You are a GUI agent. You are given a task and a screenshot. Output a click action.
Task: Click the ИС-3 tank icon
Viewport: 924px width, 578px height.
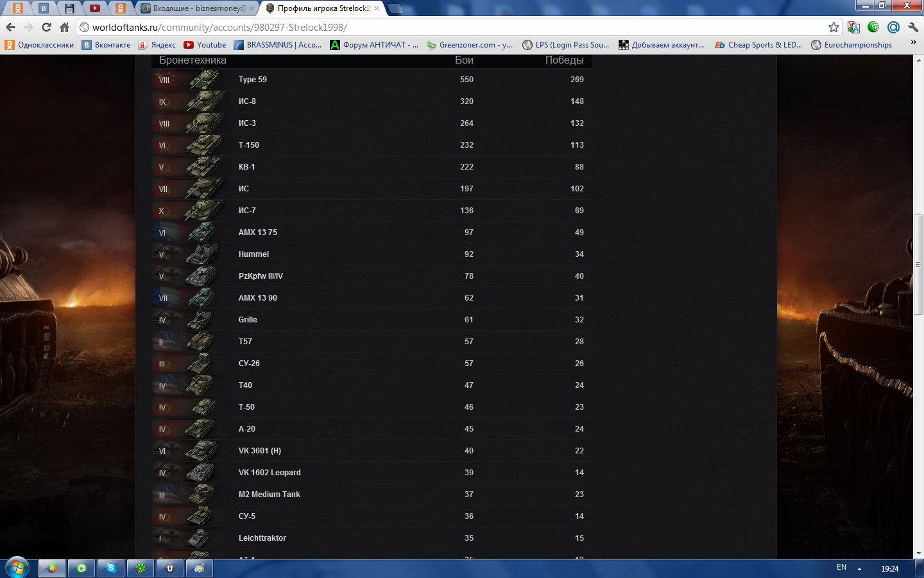click(204, 123)
